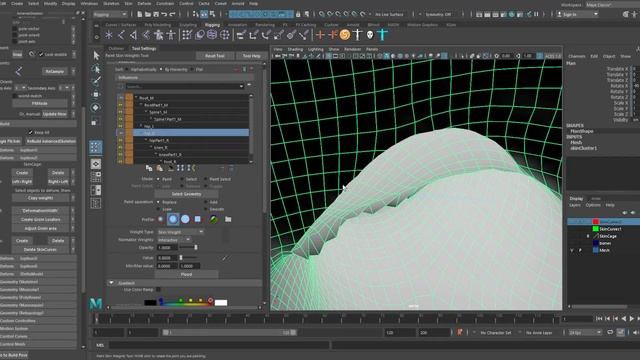Click the Copy weights icon below influence list
The image size is (640, 360).
pos(149,168)
